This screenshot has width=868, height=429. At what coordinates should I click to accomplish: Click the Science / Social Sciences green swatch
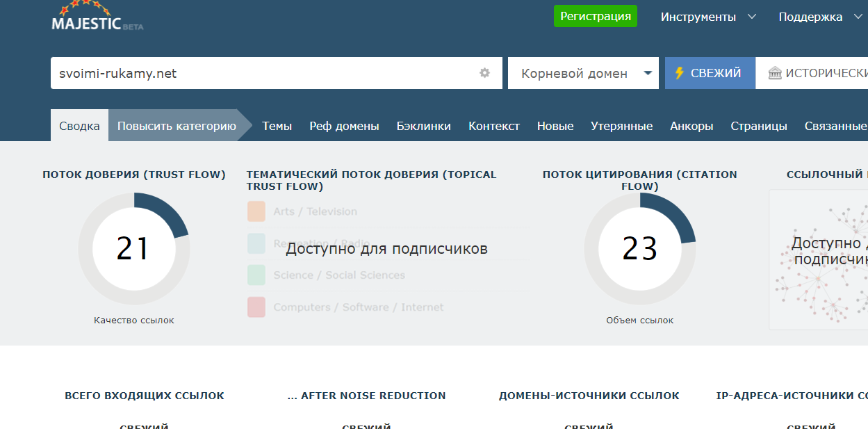point(256,275)
